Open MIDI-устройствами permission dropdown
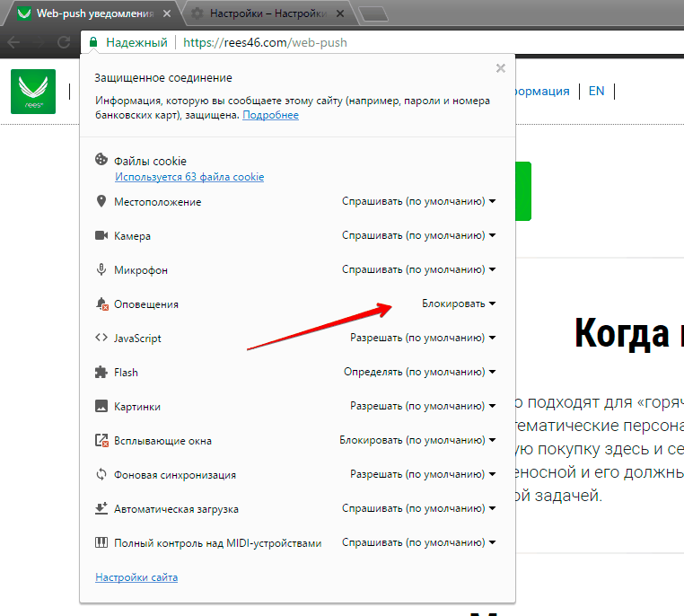684x616 pixels. [419, 542]
